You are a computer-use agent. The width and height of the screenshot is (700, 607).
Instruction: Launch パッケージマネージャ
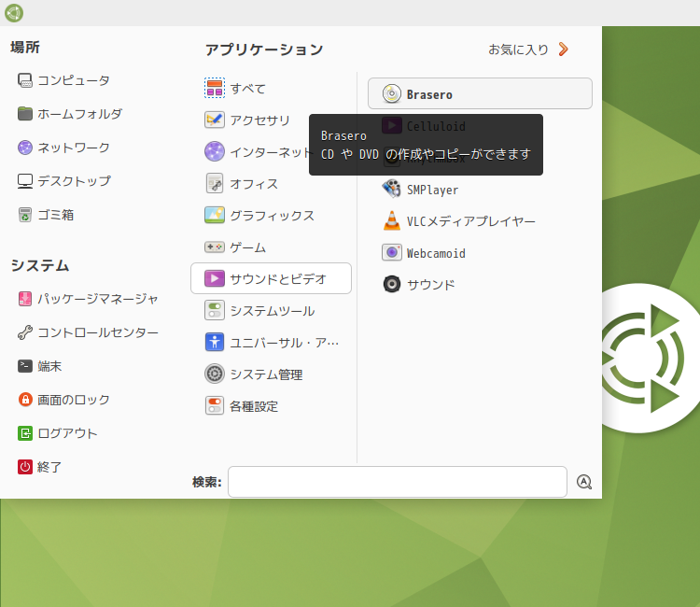tap(88, 299)
